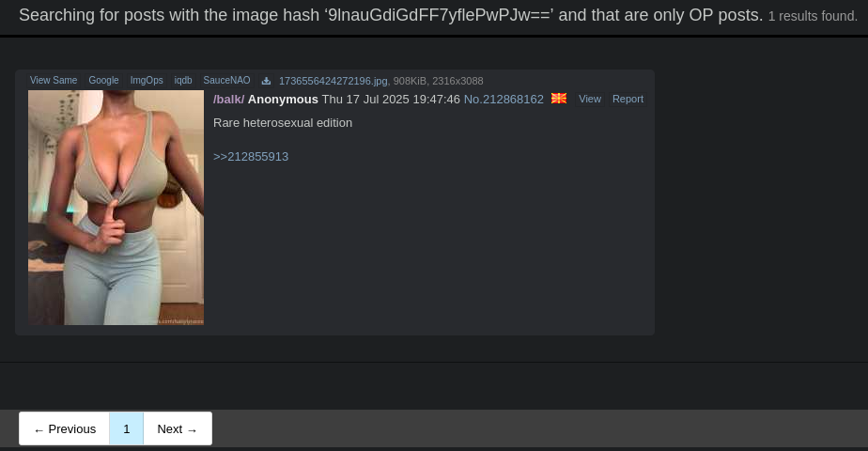
Task: Follow the quoted link >>212855913
Action: click(251, 157)
